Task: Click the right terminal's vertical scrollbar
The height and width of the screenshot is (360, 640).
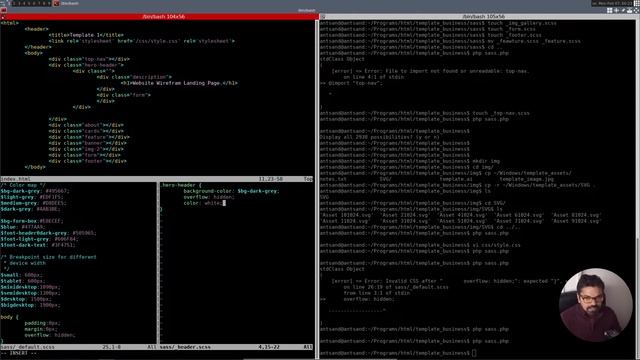Action: click(638, 188)
